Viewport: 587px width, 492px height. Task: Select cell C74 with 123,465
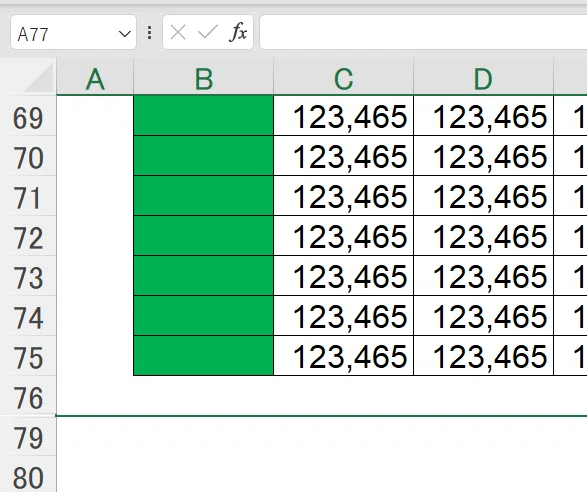(x=344, y=316)
